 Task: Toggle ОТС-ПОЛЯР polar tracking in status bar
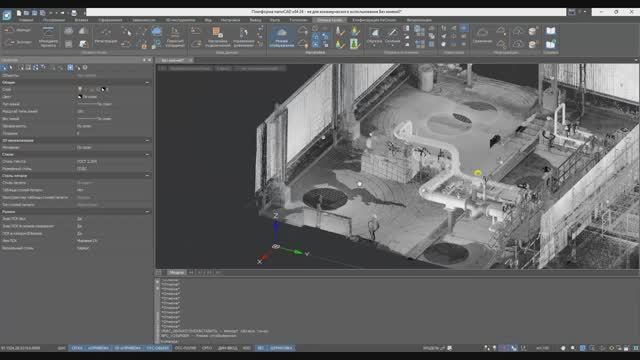pyautogui.click(x=185, y=348)
